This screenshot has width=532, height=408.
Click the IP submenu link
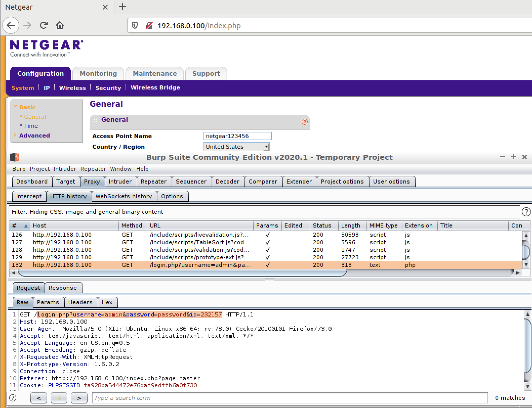point(47,88)
